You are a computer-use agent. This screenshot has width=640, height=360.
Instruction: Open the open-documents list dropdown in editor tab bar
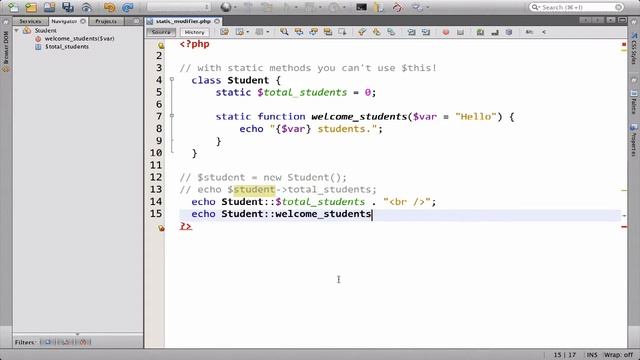[x=610, y=20]
